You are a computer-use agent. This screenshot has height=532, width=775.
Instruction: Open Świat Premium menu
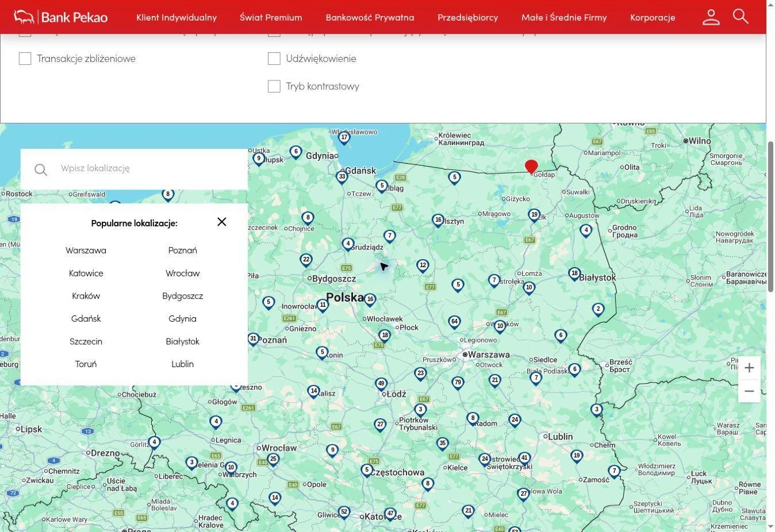(x=271, y=17)
